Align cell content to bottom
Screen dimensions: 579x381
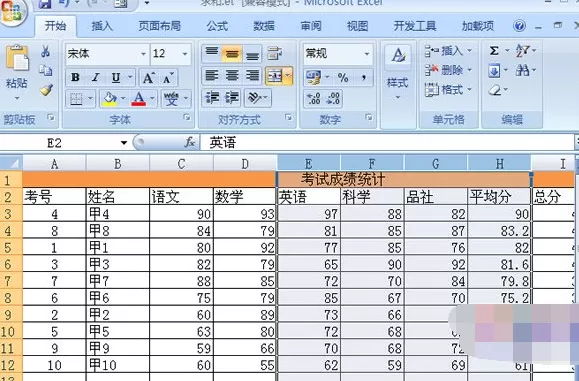click(x=253, y=54)
